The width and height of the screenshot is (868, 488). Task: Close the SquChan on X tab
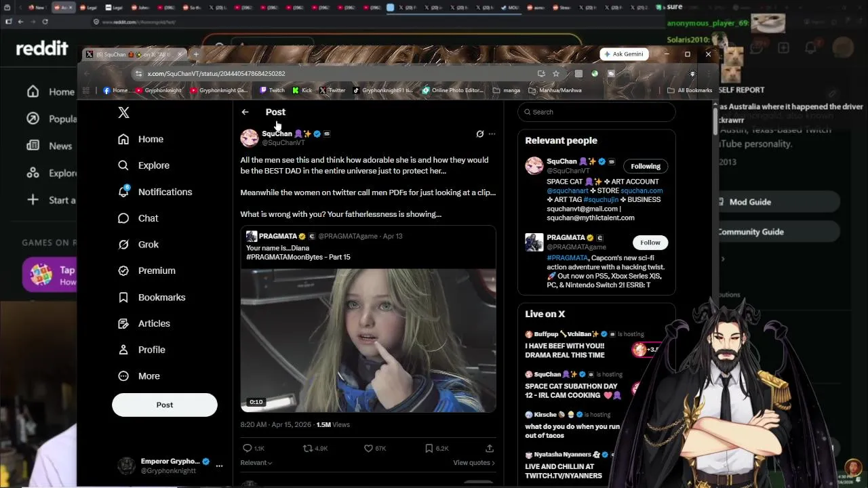pyautogui.click(x=180, y=54)
